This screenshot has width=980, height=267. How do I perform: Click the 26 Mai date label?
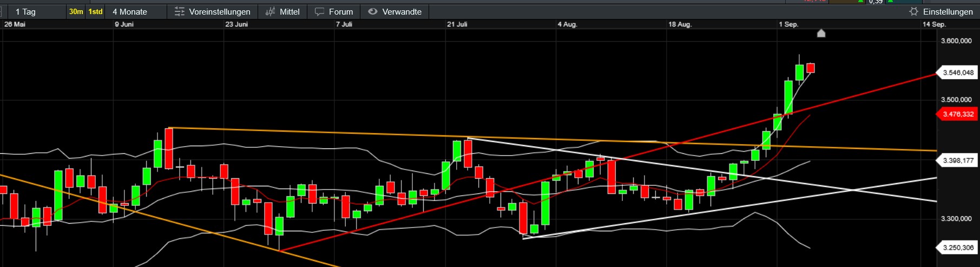pyautogui.click(x=15, y=24)
